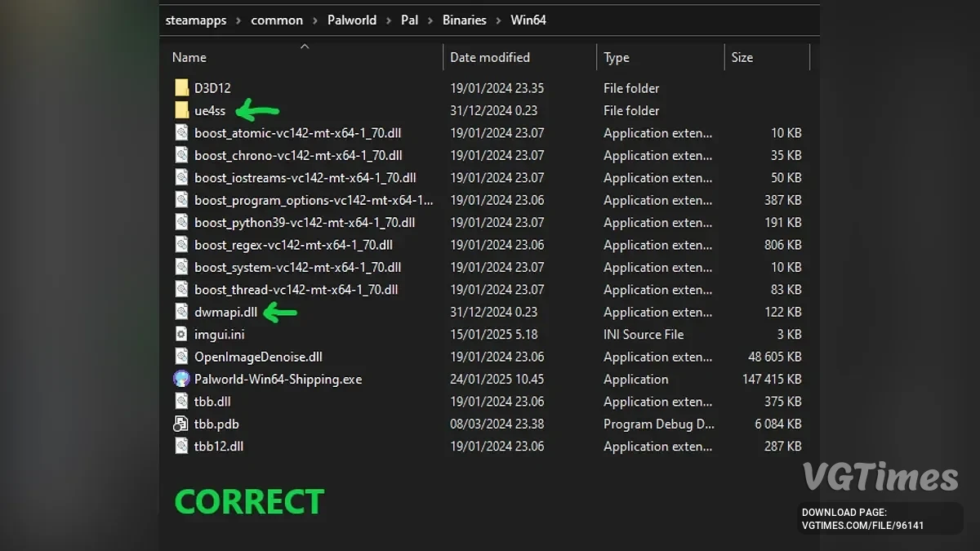The image size is (980, 551).
Task: Toggle sort direction arrow above Name
Action: (305, 46)
